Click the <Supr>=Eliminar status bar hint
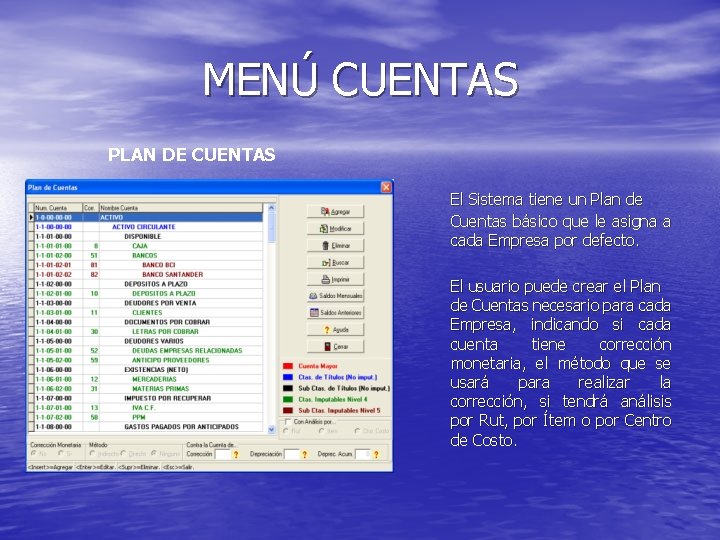The image size is (720, 540). point(139,467)
